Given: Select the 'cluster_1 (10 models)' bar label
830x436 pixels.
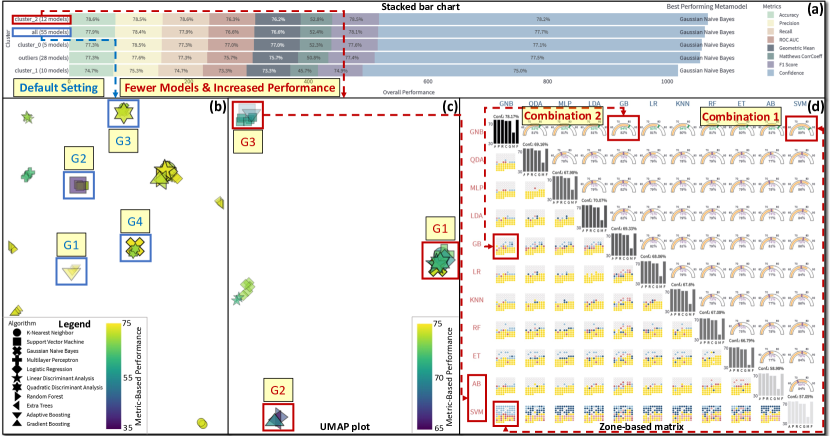Looking at the screenshot, I should (x=41, y=70).
